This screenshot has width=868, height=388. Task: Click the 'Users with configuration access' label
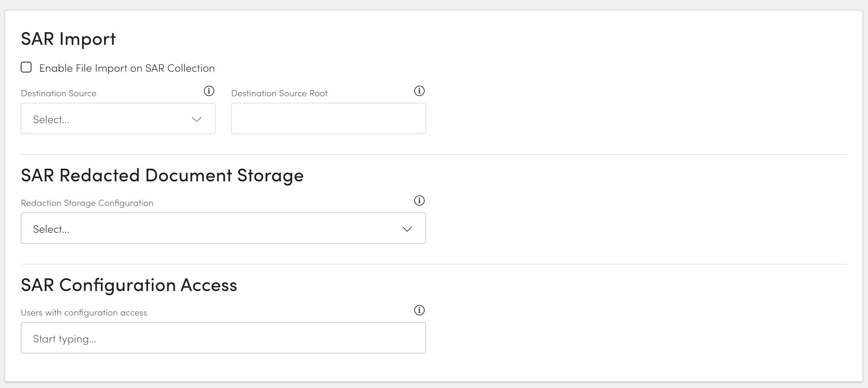pos(84,313)
